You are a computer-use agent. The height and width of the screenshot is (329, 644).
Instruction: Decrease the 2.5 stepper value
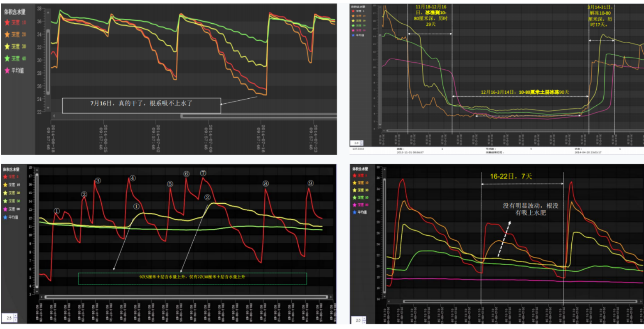pyautogui.click(x=15, y=320)
